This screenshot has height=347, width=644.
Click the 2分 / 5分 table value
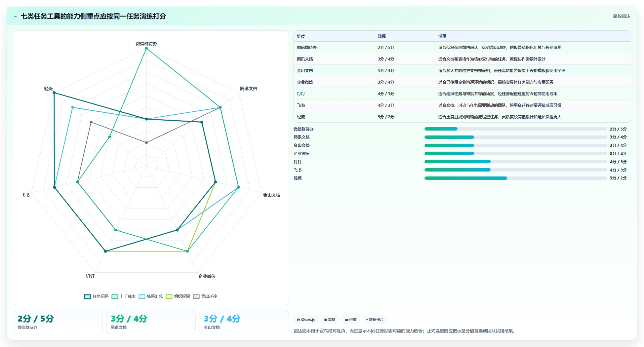coord(386,48)
